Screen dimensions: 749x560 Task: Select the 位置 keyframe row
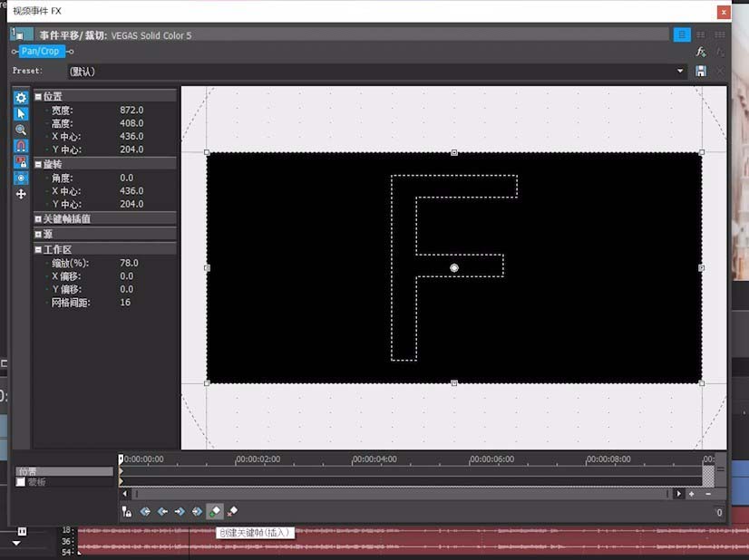click(x=64, y=471)
